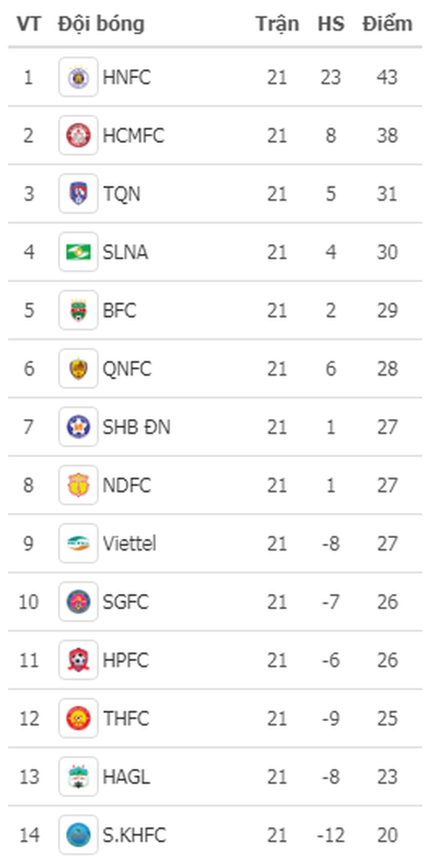The height and width of the screenshot is (868, 432).
Task: Click the HAGL team name link
Action: [126, 776]
